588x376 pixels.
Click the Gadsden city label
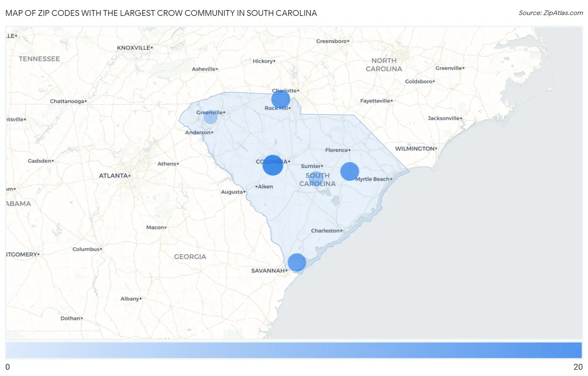click(x=40, y=161)
